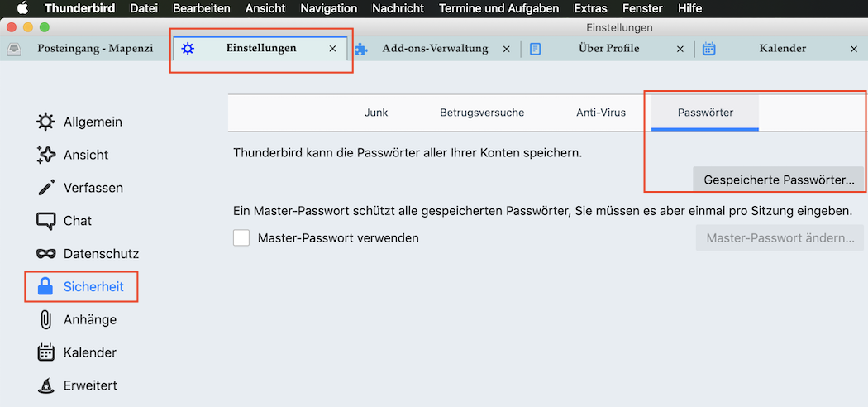Viewport: 868px width, 407px height.
Task: Select the Ansicht sparkle icon
Action: point(45,155)
